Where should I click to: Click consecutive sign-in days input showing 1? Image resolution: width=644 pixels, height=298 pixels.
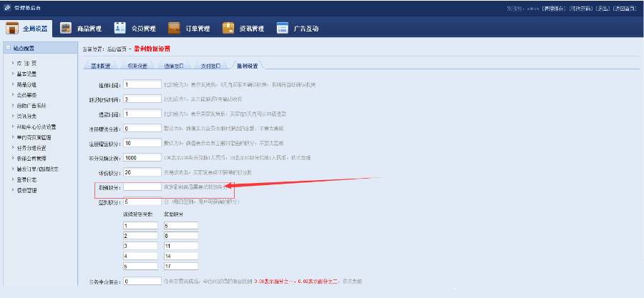tap(140, 225)
